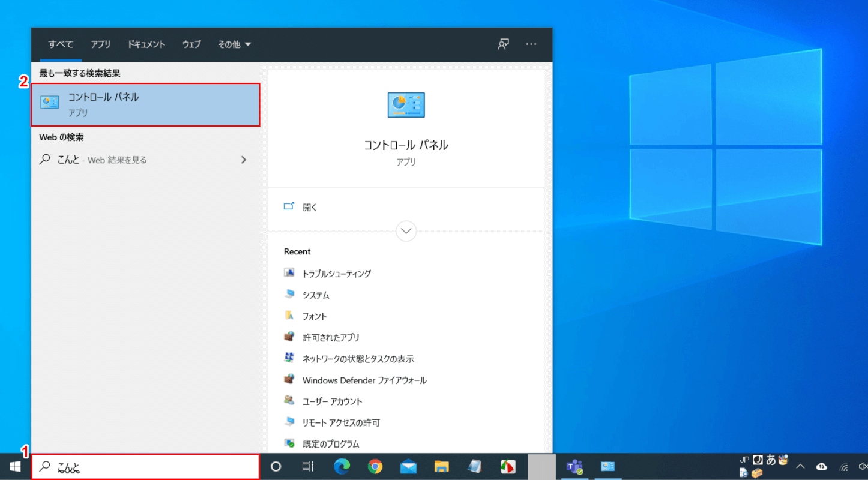Open the Wi-Fi network tray icon
This screenshot has height=480, width=868.
844,467
